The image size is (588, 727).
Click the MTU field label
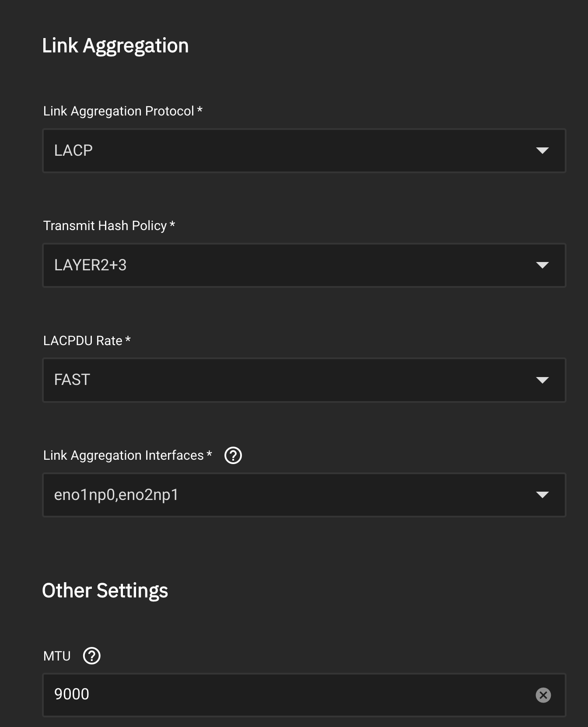pyautogui.click(x=57, y=656)
